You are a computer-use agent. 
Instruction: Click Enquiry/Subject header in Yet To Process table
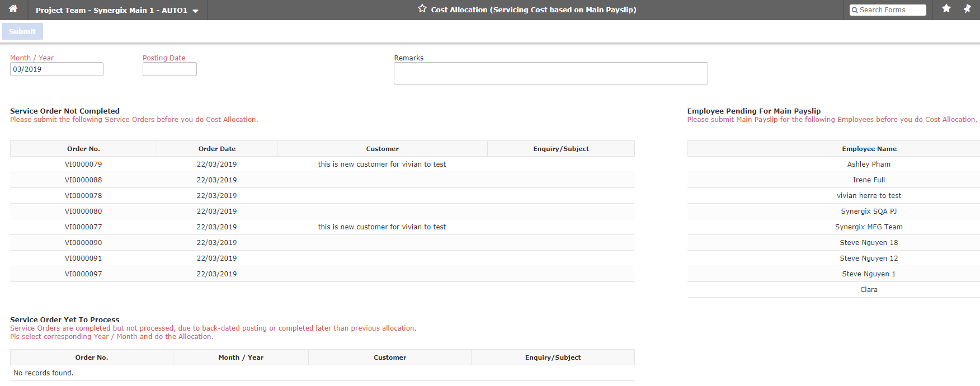pyautogui.click(x=553, y=357)
